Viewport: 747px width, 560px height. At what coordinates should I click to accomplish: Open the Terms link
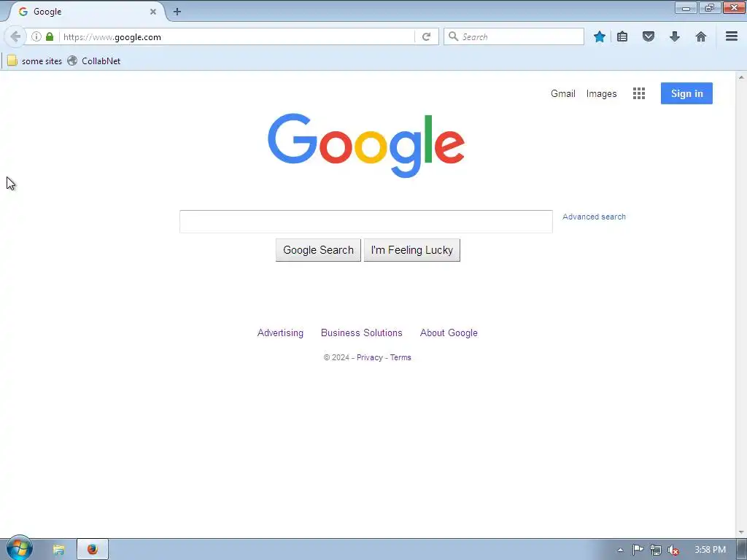click(x=400, y=357)
